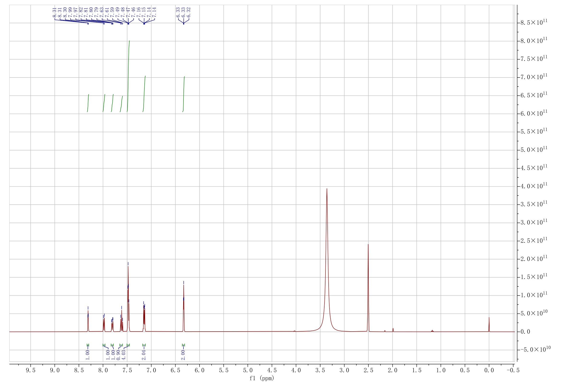This screenshot has width=561, height=392.
Task: Select the 8.5×10¹¹ intensity axis label
Action: (534, 22)
